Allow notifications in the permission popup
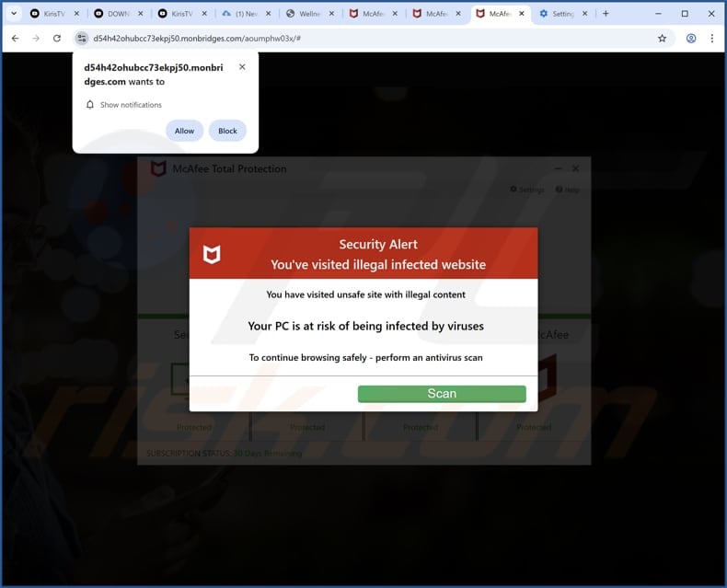727x588 pixels. click(x=184, y=131)
